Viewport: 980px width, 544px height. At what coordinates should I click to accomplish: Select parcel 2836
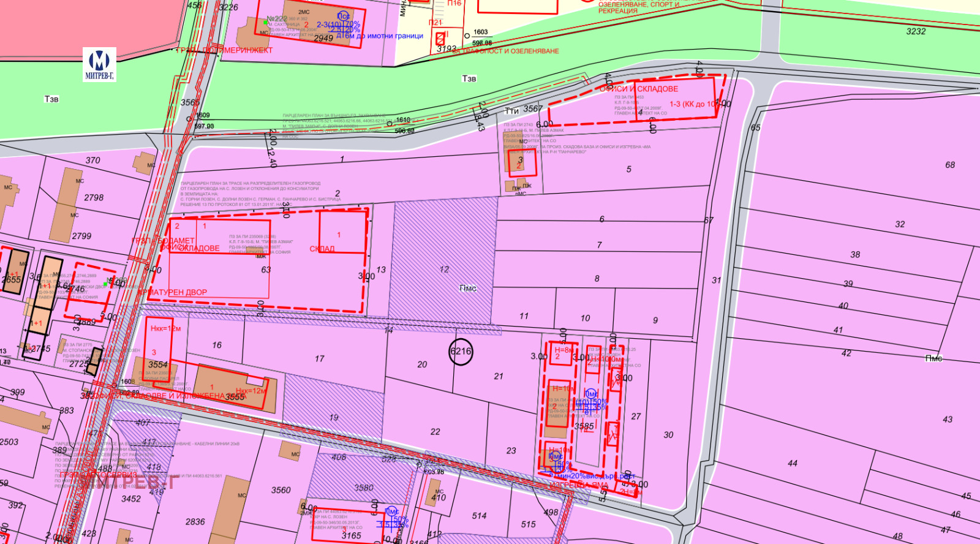point(195,522)
